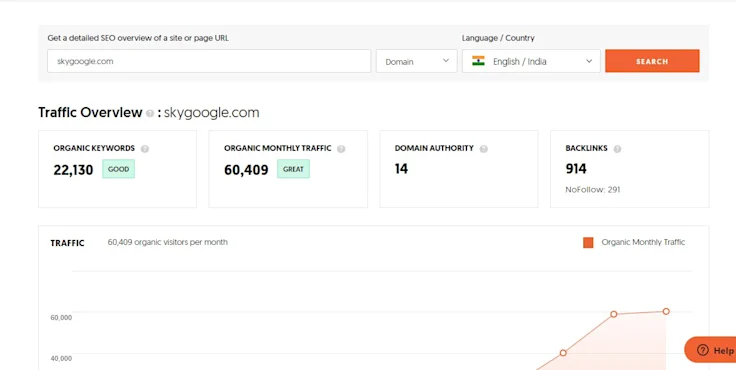The width and height of the screenshot is (736, 370).
Task: Click help icon beside Backlinks
Action: [617, 149]
